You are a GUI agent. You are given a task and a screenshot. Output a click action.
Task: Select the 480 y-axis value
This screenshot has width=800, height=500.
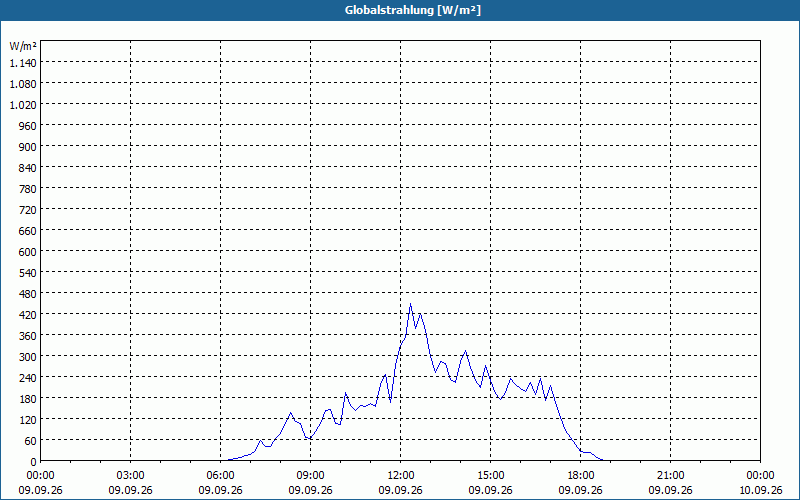coord(28,294)
